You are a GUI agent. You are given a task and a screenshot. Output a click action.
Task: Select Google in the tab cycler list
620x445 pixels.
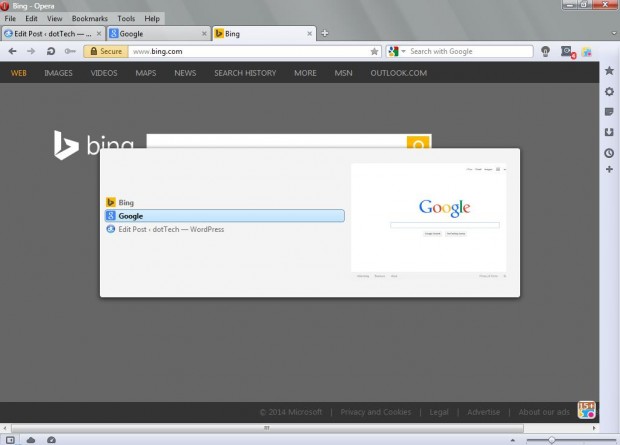coord(225,216)
